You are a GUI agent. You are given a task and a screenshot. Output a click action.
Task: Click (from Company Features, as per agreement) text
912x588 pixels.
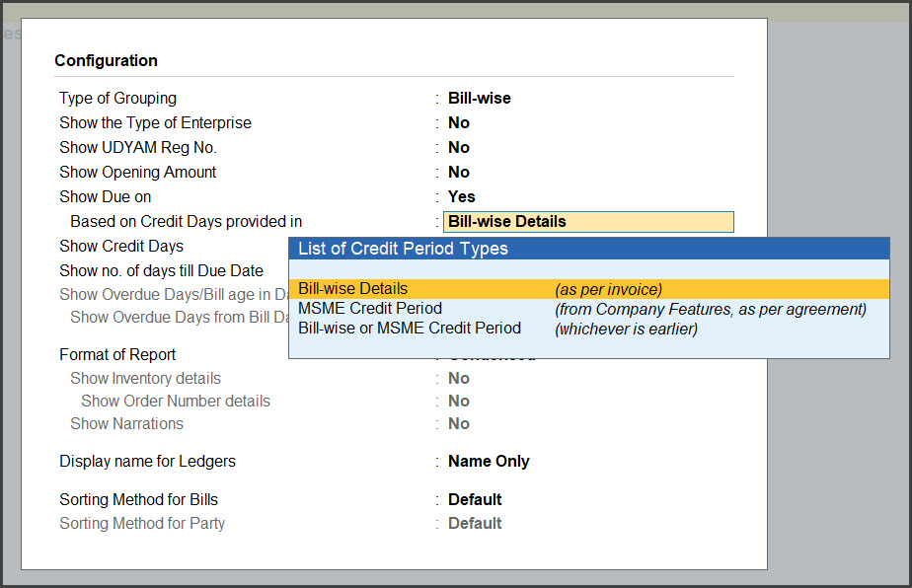pyautogui.click(x=711, y=310)
